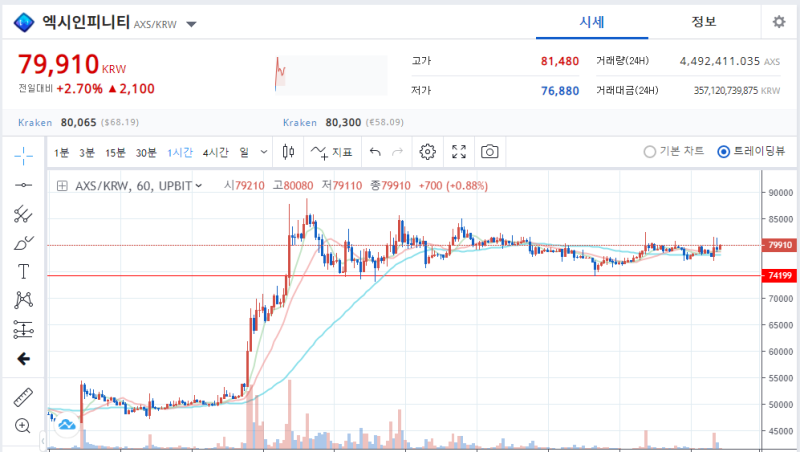The width and height of the screenshot is (800, 452).
Task: Open the 지표 indicators menu
Action: [332, 152]
